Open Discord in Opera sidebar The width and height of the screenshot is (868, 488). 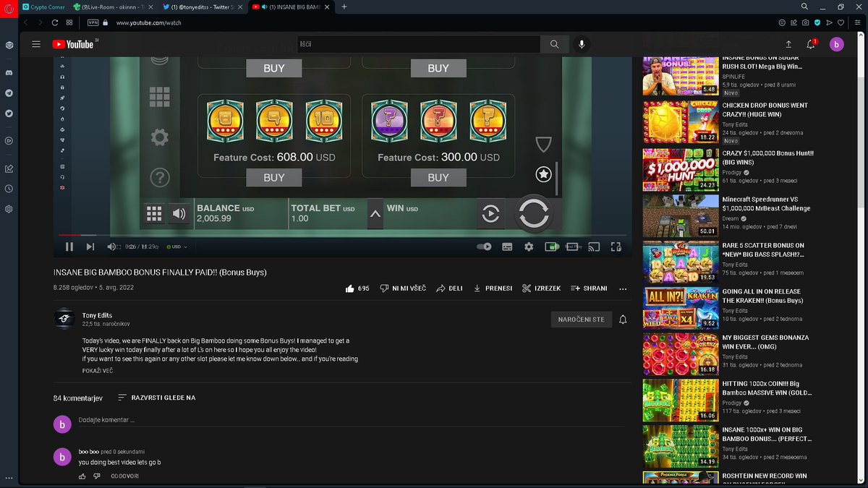[9, 73]
